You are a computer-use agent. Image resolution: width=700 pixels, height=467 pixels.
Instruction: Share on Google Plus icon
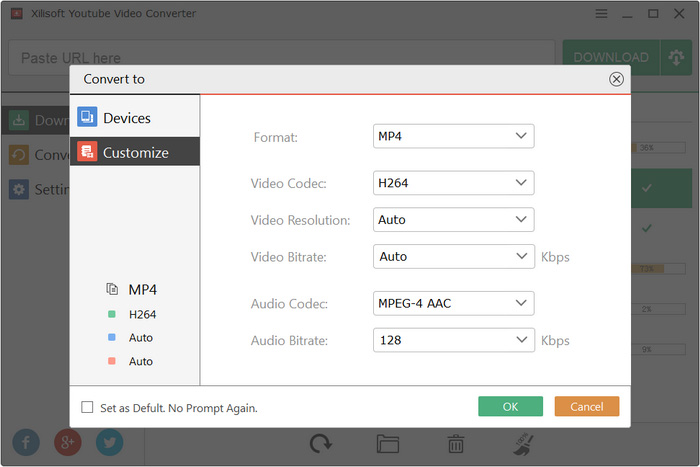67,442
